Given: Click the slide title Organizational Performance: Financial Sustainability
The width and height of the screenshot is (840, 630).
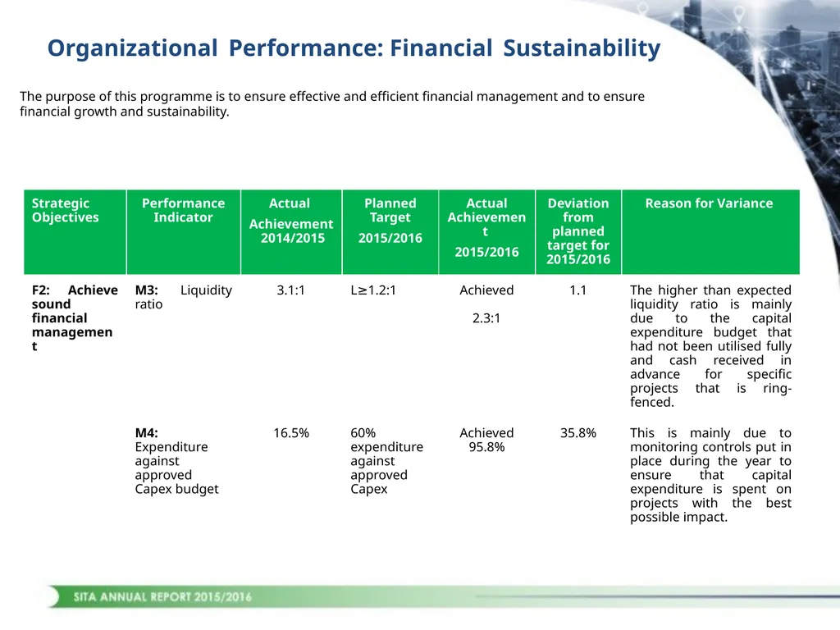Looking at the screenshot, I should coord(354,48).
